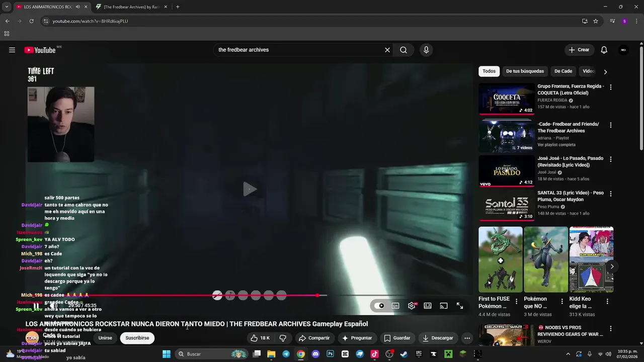Enter fullscreen mode
This screenshot has height=362, width=644.
(x=460, y=306)
